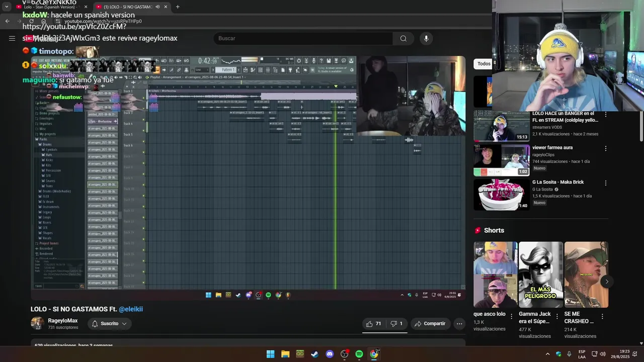Close the LOLO - SI NO GASTAMOS tab
This screenshot has height=362, width=644.
coord(166,7)
